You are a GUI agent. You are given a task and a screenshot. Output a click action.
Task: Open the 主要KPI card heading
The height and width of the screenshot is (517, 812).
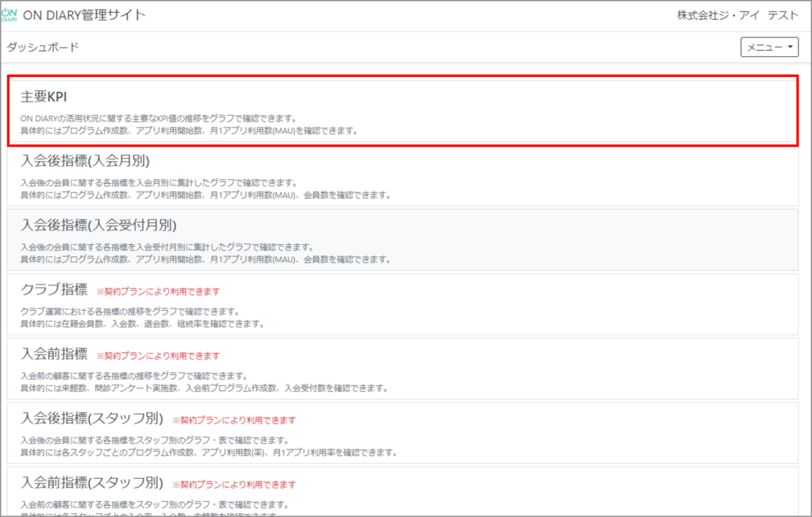(44, 97)
